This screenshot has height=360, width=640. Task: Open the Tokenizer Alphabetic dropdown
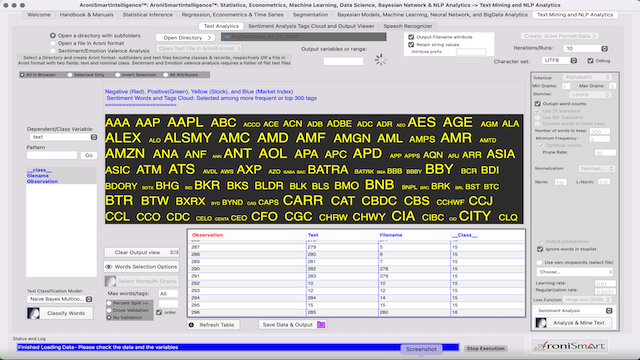[x=587, y=77]
